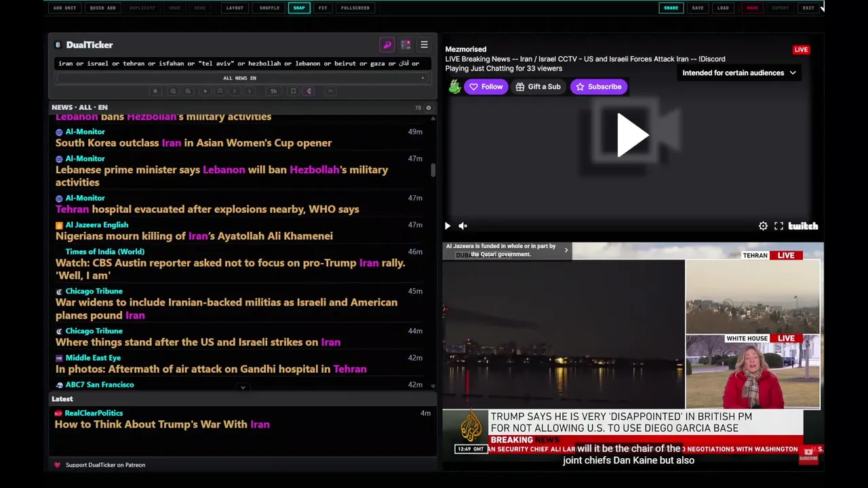This screenshot has width=868, height=488.
Task: Select SHUFFLE in the top bar
Action: point(269,8)
